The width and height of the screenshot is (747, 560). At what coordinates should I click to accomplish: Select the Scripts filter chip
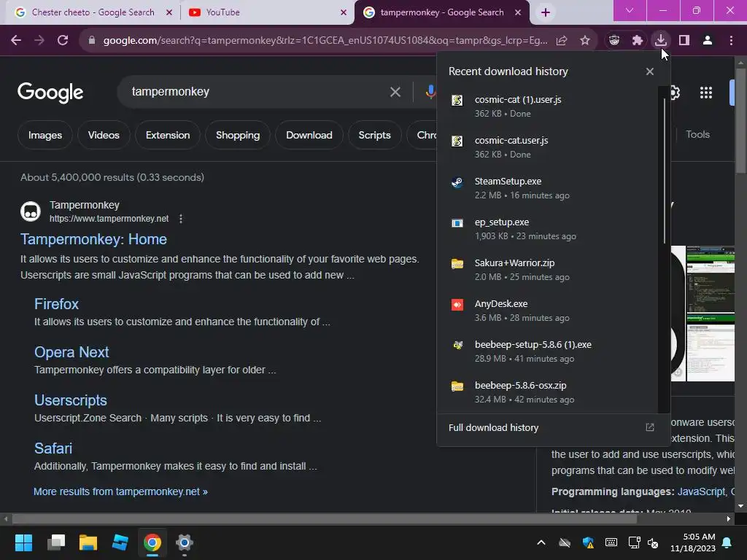click(x=374, y=135)
